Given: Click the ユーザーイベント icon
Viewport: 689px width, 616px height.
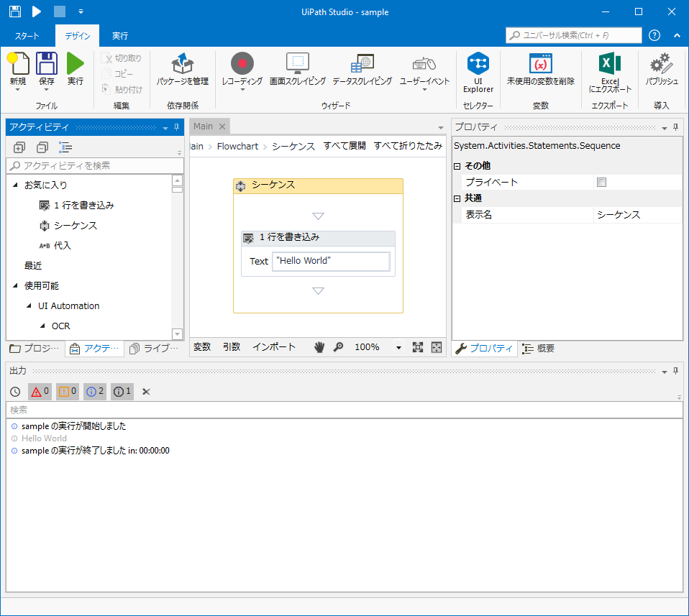Looking at the screenshot, I should (424, 64).
